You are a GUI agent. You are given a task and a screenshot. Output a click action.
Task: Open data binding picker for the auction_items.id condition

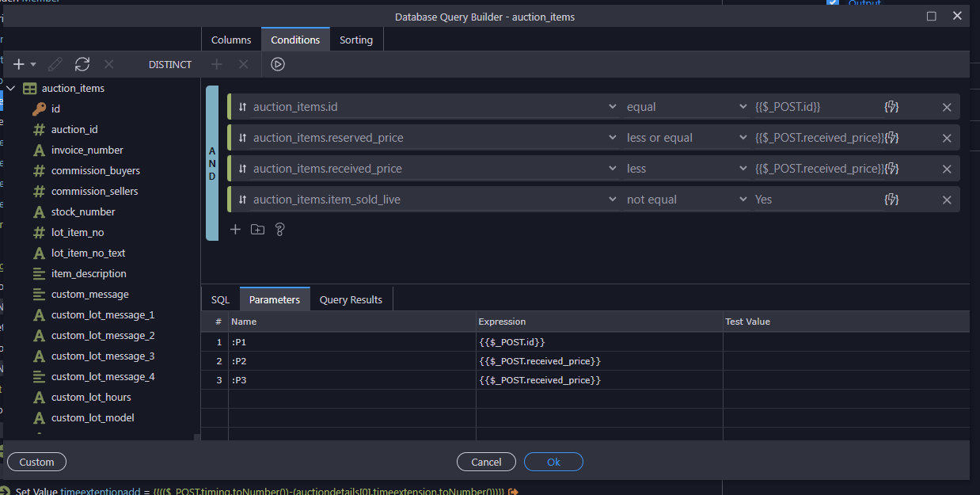(x=891, y=107)
